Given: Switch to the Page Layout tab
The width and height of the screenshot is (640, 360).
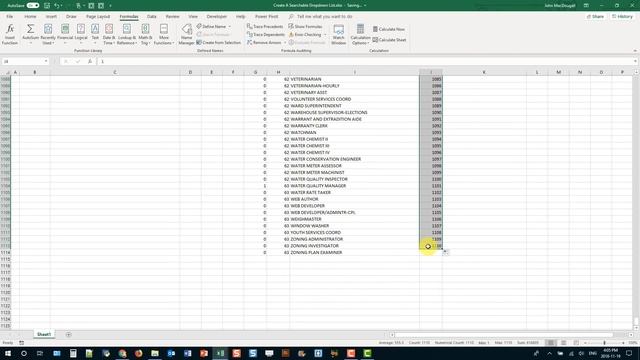Looking at the screenshot, I should 98,16.
